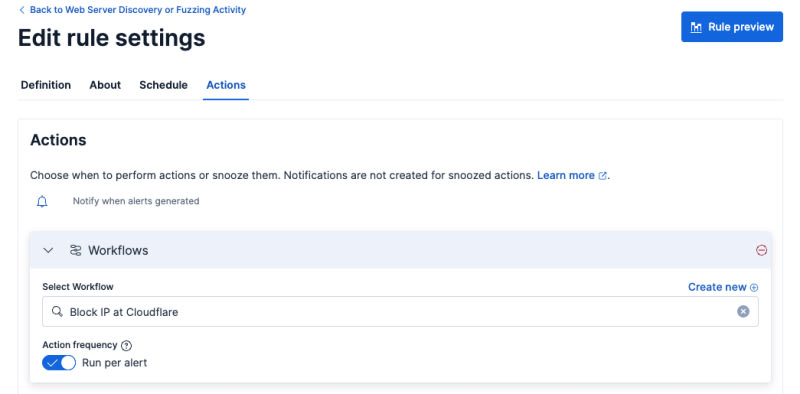Open the Select Workflow combo box
The height and width of the screenshot is (394, 800).
click(x=400, y=311)
